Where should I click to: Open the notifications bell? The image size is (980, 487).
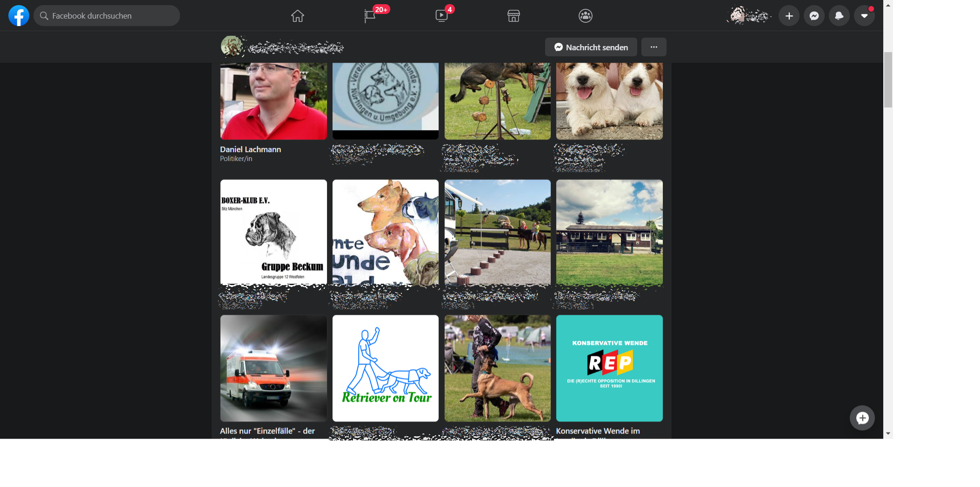coord(840,16)
